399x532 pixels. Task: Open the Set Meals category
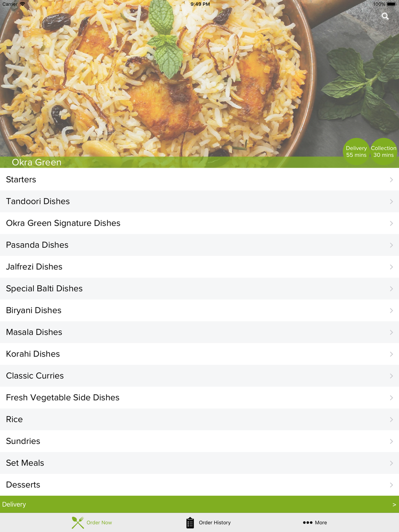tap(199, 463)
